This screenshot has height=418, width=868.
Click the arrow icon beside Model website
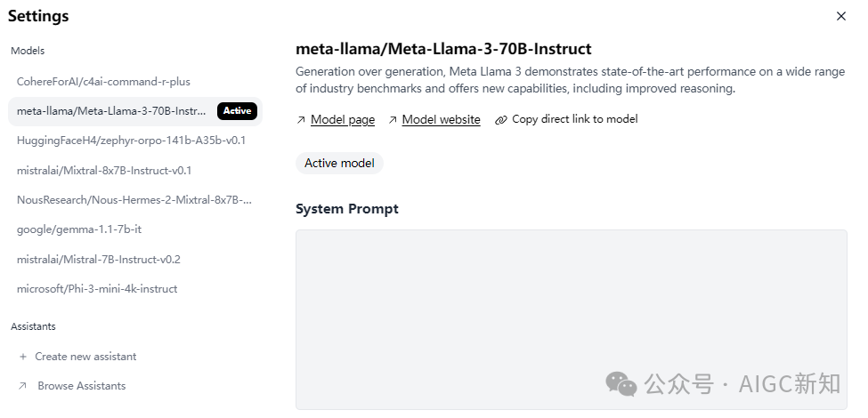pos(393,120)
